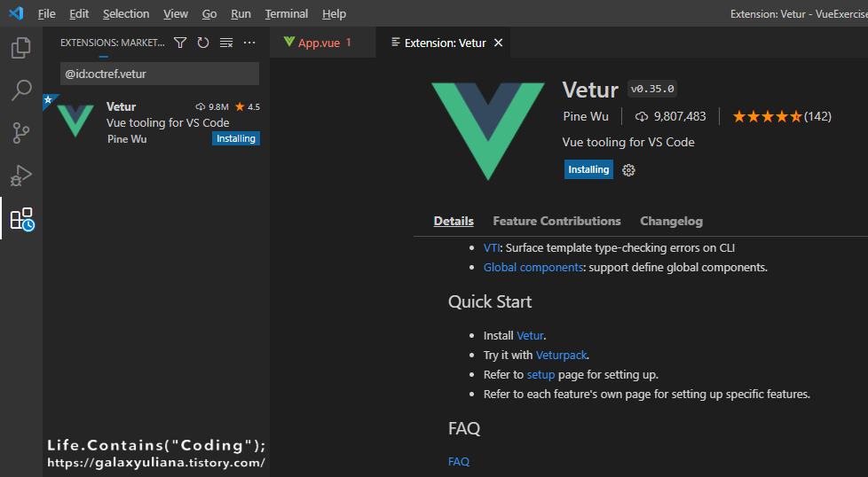Refresh the extensions list
The width and height of the screenshot is (868, 477).
[x=203, y=43]
